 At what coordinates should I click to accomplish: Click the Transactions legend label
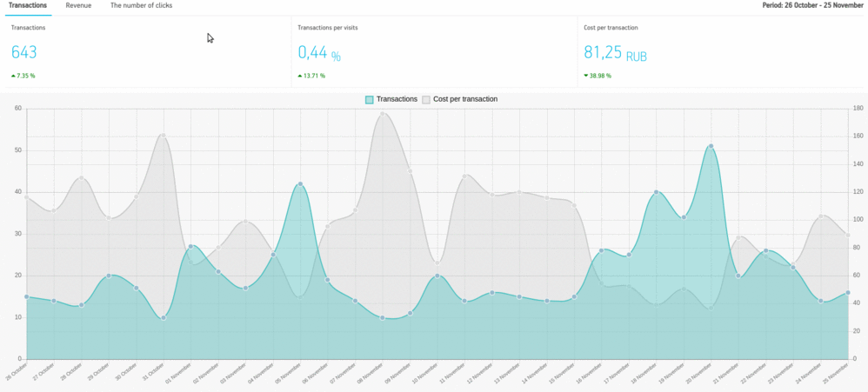pyautogui.click(x=397, y=99)
